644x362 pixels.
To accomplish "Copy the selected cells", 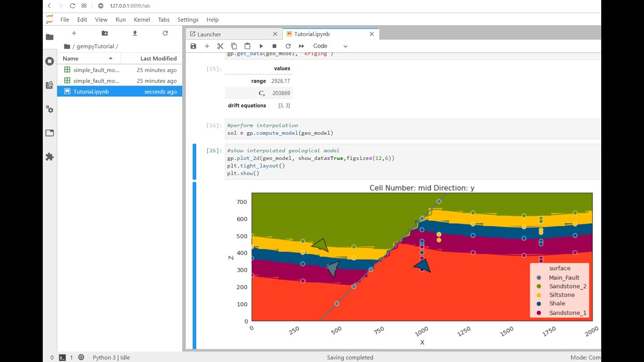I will tap(234, 46).
